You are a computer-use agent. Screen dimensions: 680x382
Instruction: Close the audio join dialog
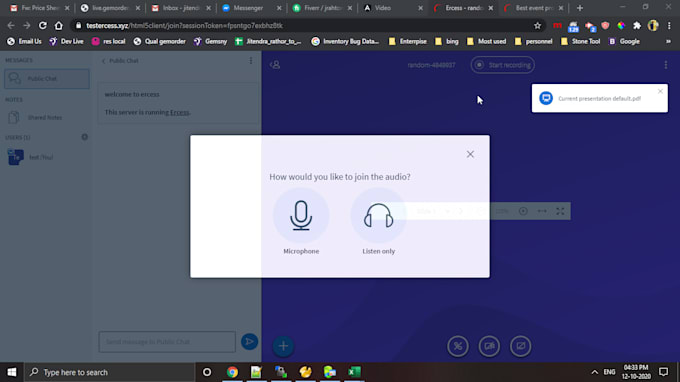(x=470, y=154)
